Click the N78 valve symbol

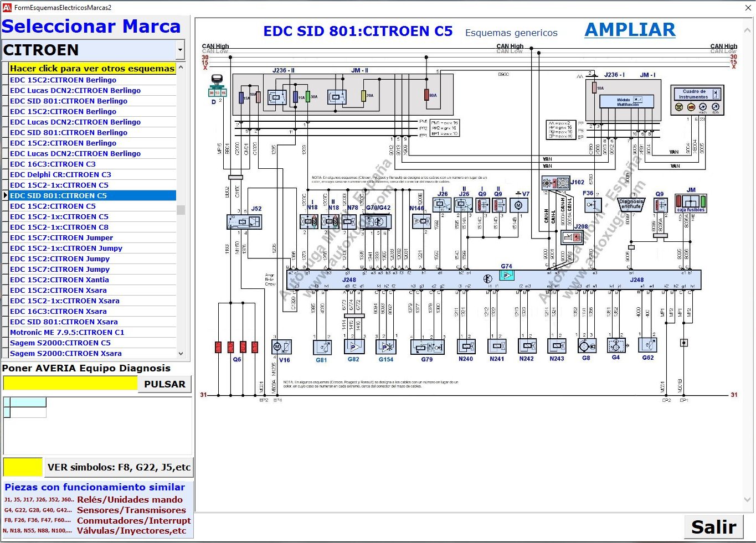click(x=349, y=222)
